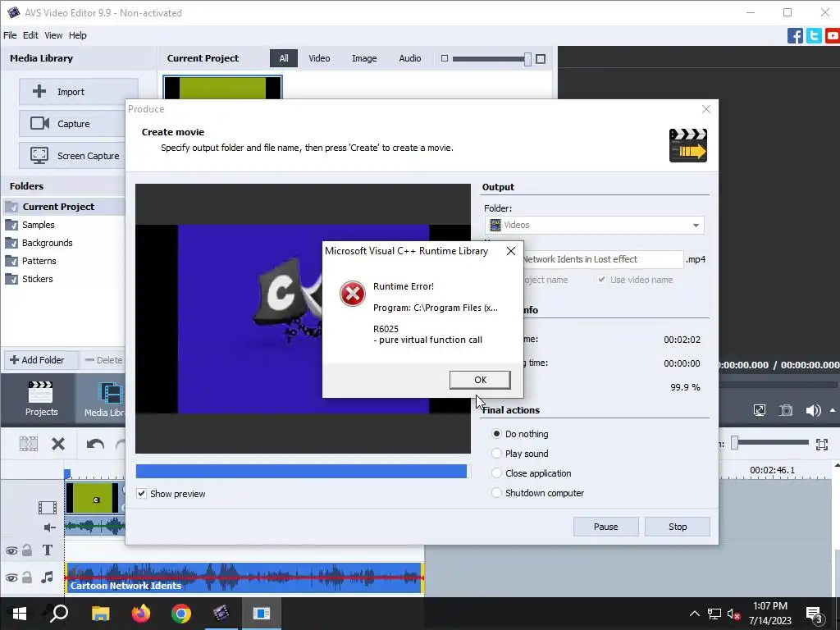Close the Microsoft Visual C++ Runtime dialog

pos(511,251)
